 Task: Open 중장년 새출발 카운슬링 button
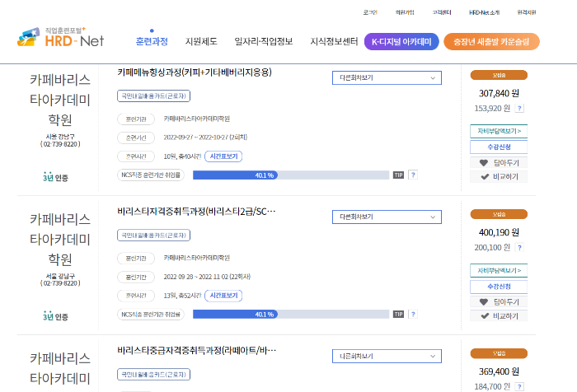tap(491, 41)
